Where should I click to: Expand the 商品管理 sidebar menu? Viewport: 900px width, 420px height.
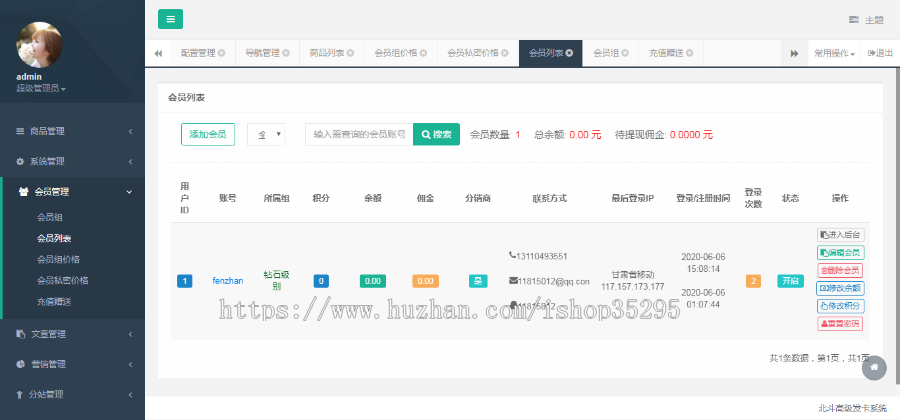[x=72, y=131]
